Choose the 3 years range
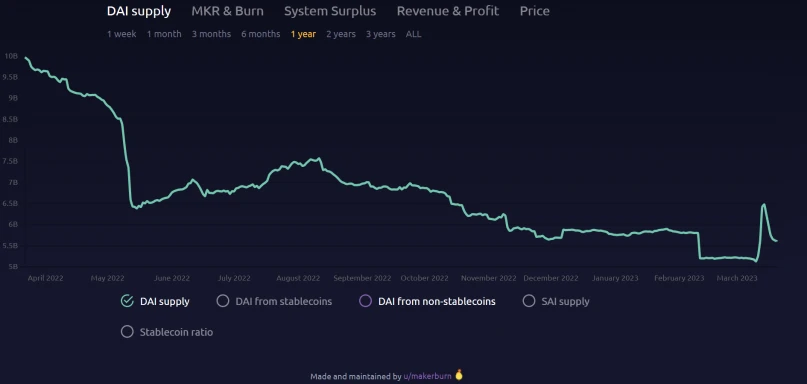Viewport: 807px width, 384px height. 381,34
